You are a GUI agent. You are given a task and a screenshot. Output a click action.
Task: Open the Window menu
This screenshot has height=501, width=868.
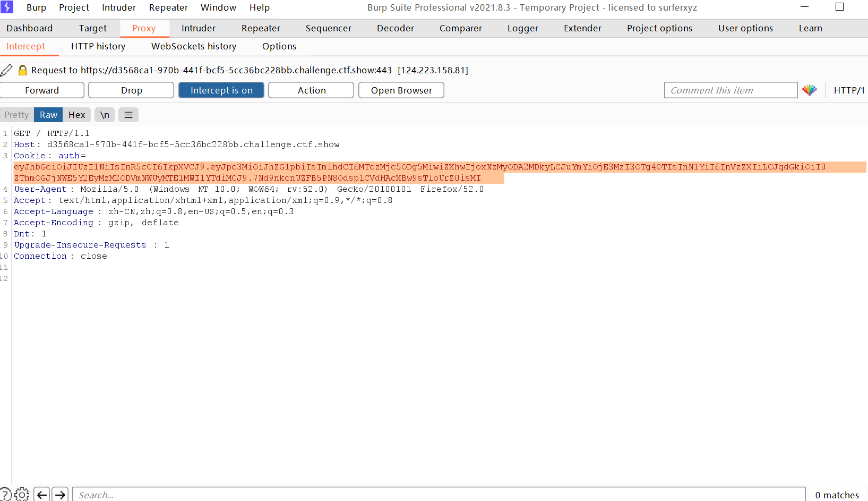point(218,7)
